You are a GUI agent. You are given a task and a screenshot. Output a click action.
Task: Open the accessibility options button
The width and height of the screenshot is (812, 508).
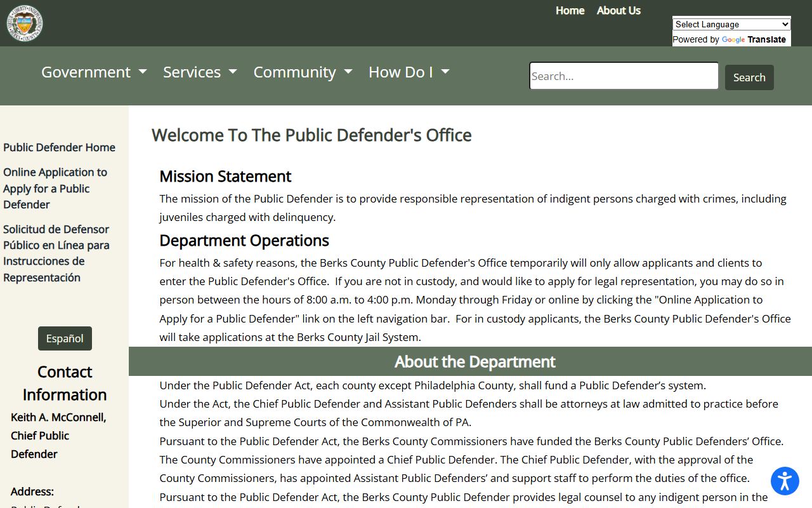pyautogui.click(x=785, y=481)
